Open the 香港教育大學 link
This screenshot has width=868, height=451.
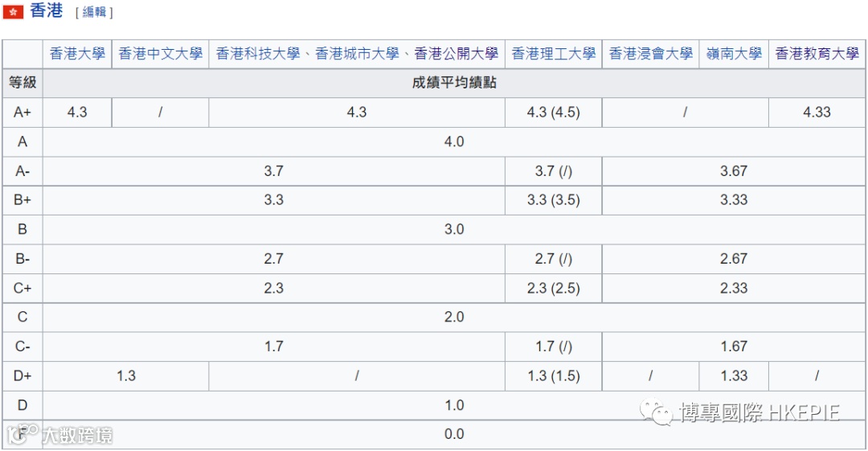pyautogui.click(x=817, y=54)
